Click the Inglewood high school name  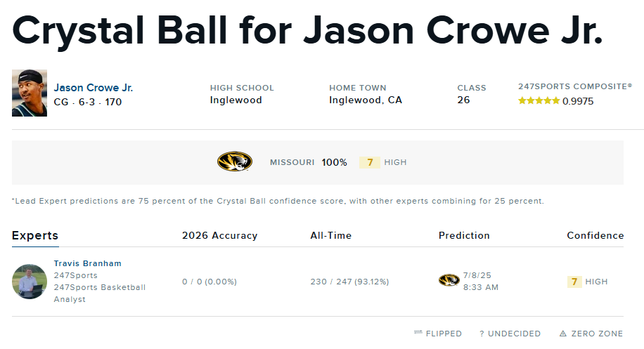pyautogui.click(x=236, y=100)
